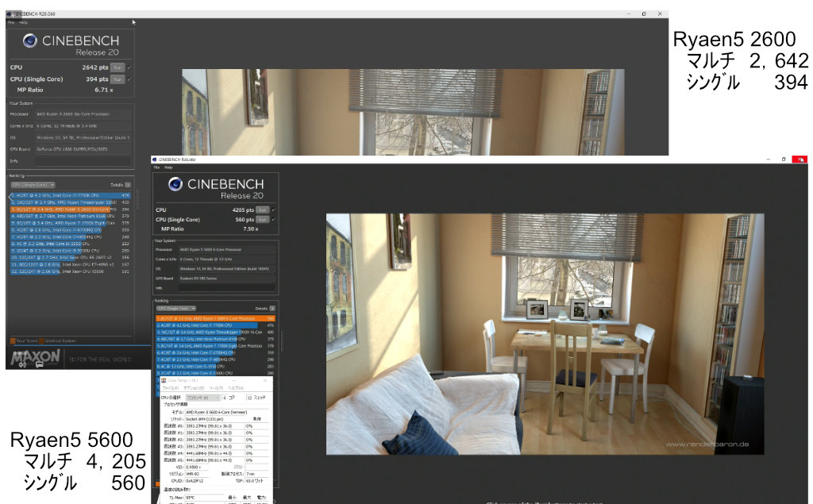The image size is (813, 504).
Task: Click the Info input field in the front window
Action: click(222, 289)
